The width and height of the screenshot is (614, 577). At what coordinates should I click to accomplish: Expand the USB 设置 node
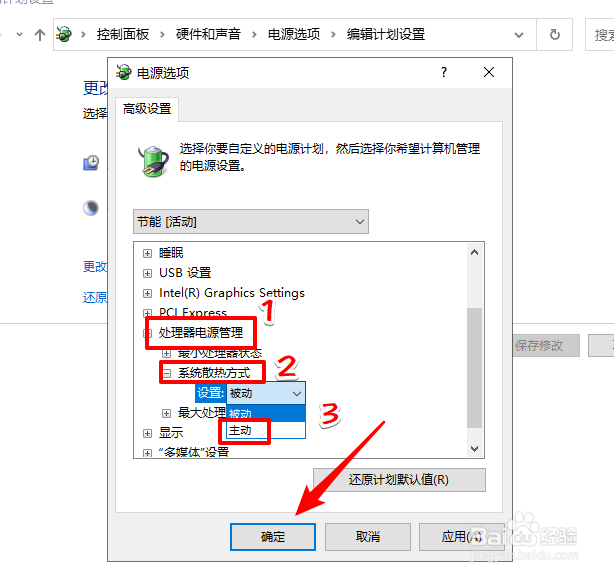click(x=147, y=273)
